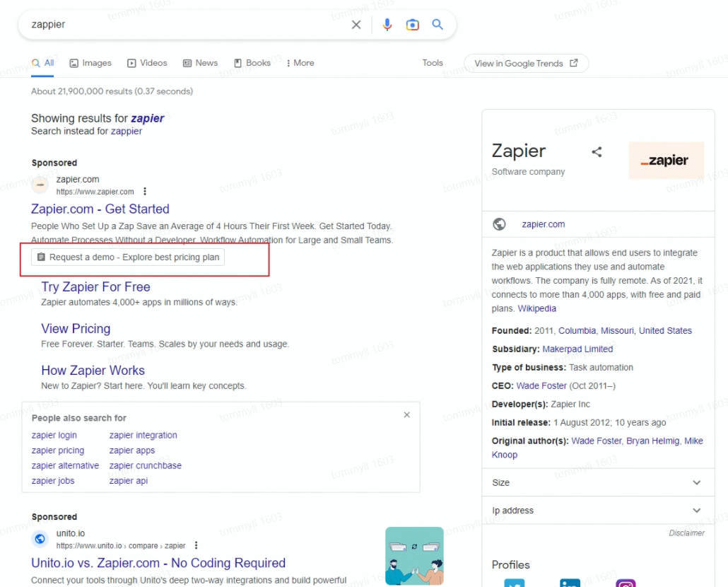Open the three-dot menu beside unito.io ad URL
The image size is (728, 587).
196,545
